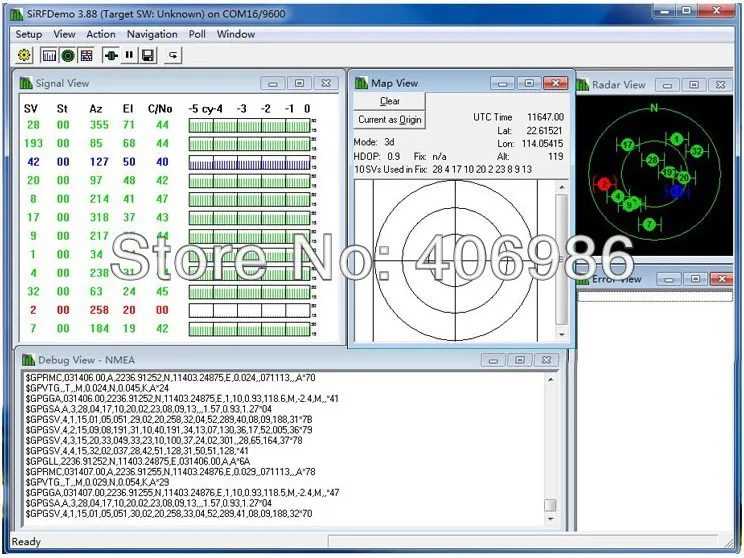Open the Setup menu

(x=28, y=34)
